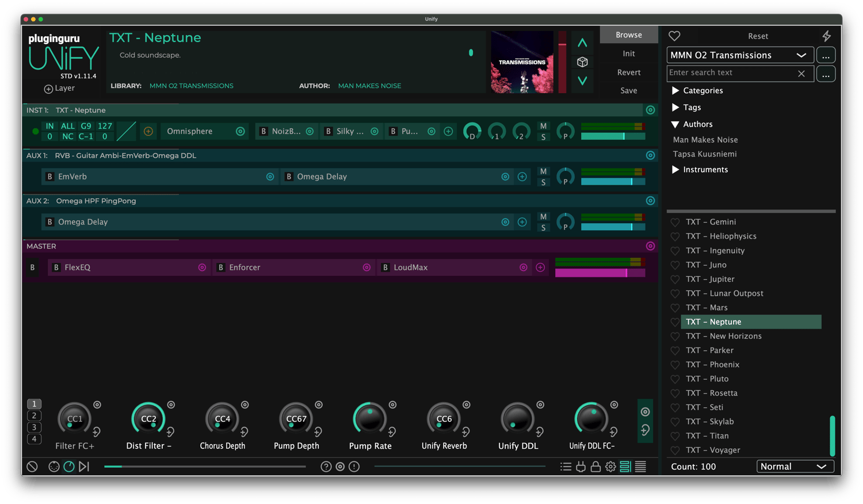This screenshot has height=504, width=863.
Task: Open the library options ellipsis menu
Action: pyautogui.click(x=826, y=55)
